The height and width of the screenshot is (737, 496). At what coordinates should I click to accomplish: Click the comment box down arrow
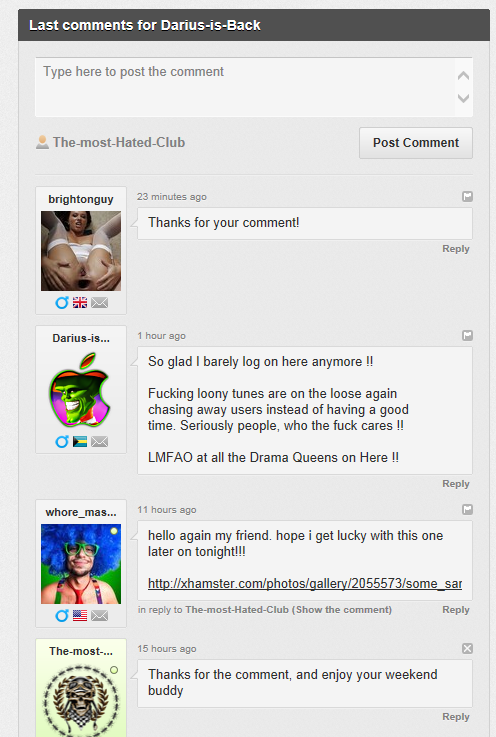pos(464,98)
